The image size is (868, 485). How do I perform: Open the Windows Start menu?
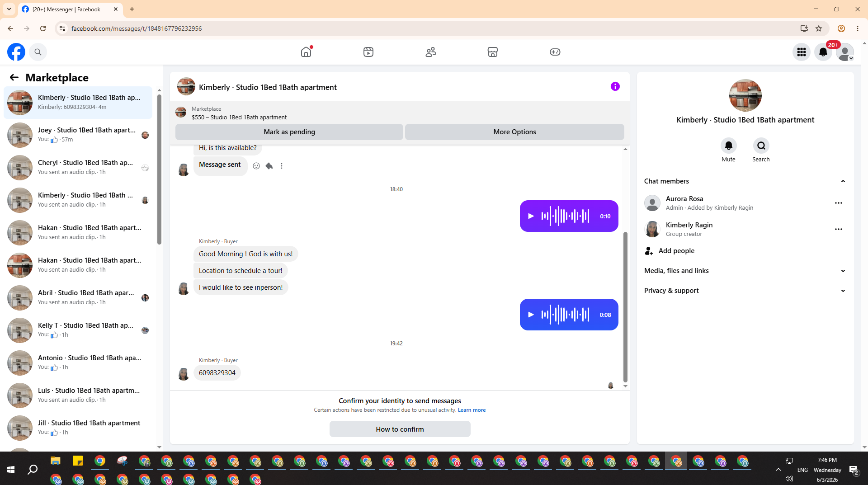(x=11, y=470)
